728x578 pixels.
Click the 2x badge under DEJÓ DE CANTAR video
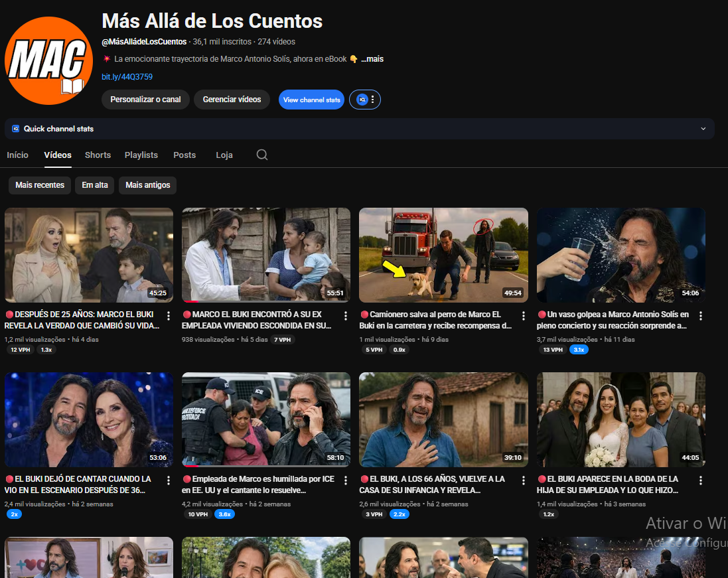pos(15,514)
